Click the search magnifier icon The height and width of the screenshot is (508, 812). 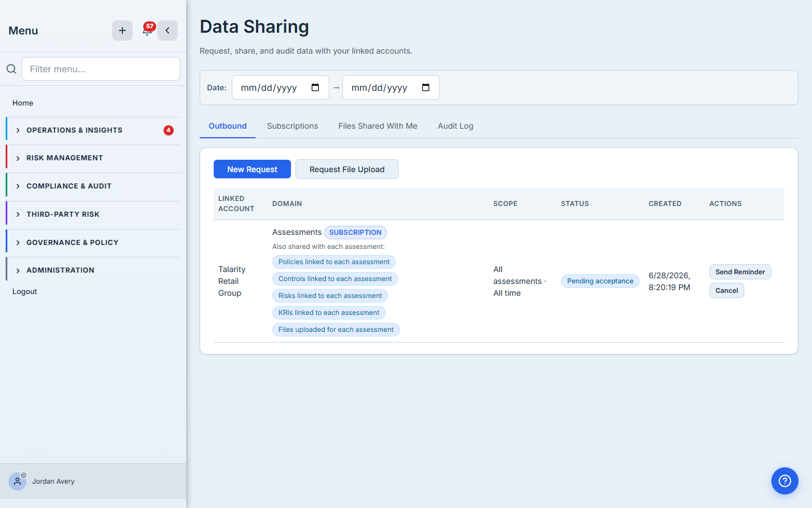(x=11, y=69)
